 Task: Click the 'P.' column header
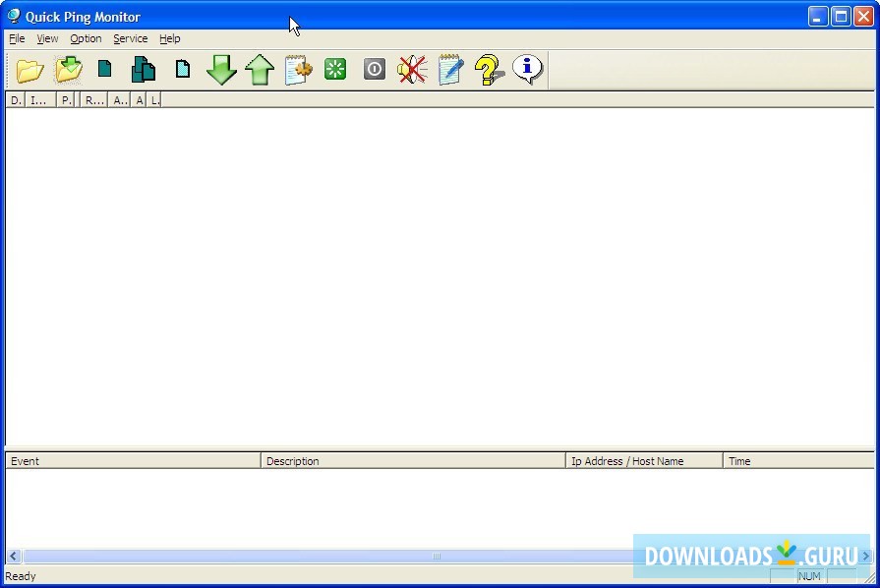pyautogui.click(x=66, y=100)
